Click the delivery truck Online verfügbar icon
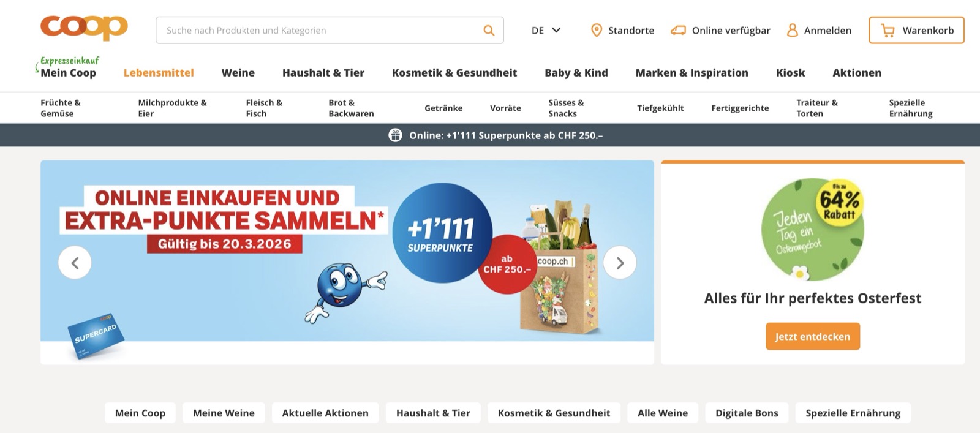 [x=678, y=30]
